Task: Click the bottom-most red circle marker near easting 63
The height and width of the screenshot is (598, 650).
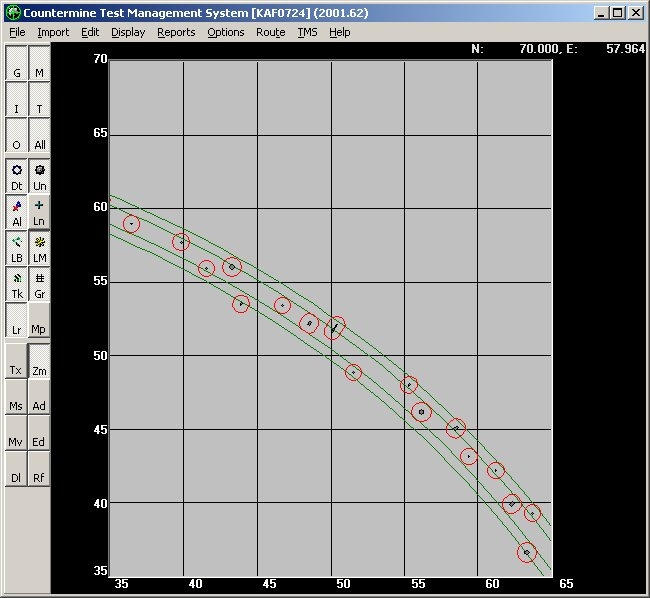Action: [527, 552]
